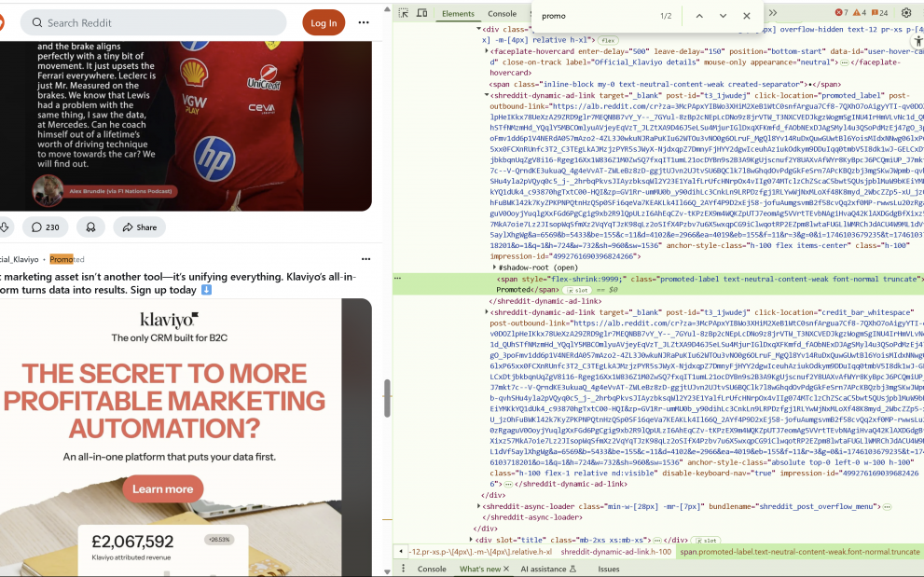The image size is (924, 577).
Task: Give an award to the post
Action: [x=90, y=227]
